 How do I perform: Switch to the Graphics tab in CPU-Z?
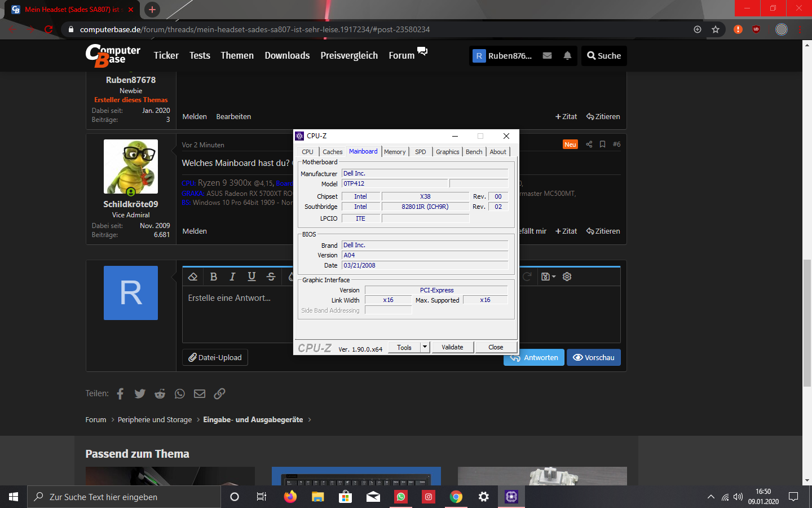pos(448,152)
